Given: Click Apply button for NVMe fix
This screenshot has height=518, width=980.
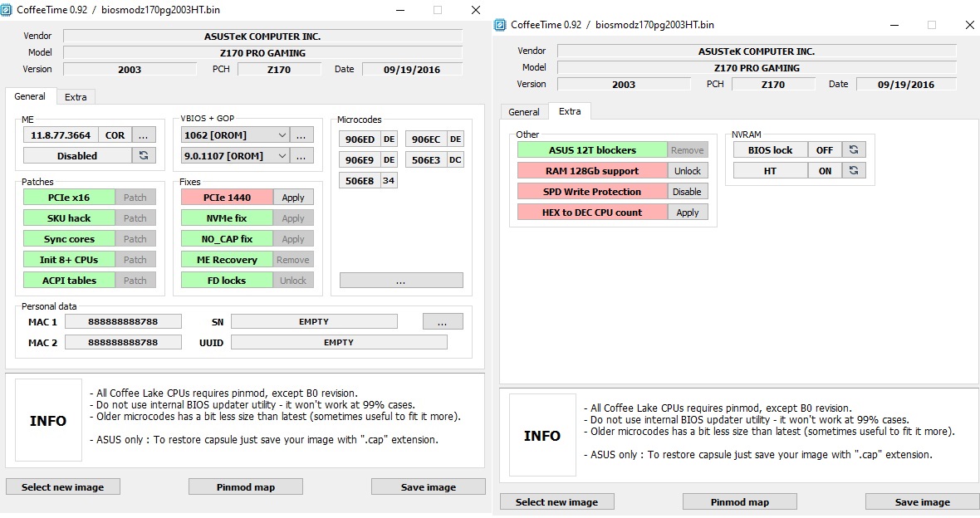Looking at the screenshot, I should coord(292,218).
